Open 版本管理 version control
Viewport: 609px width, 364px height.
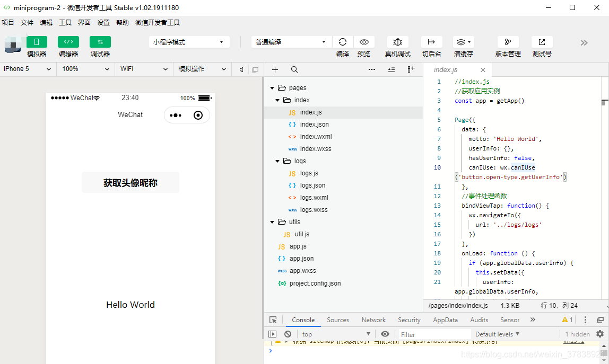click(508, 42)
